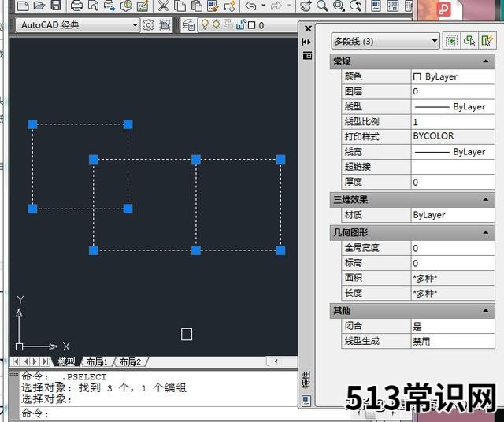Open Plot Preview icon
504x422 pixels.
(93, 6)
